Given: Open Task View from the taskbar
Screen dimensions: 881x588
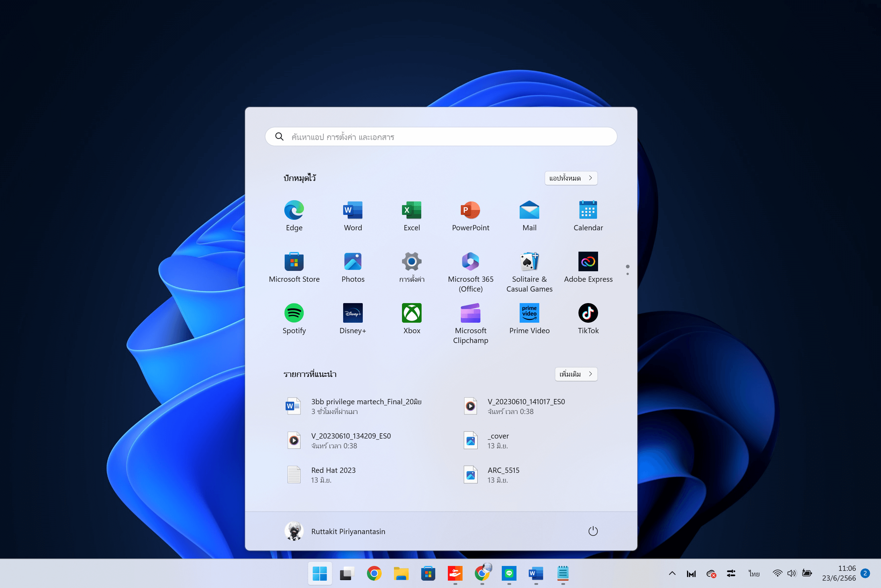Looking at the screenshot, I should point(347,573).
